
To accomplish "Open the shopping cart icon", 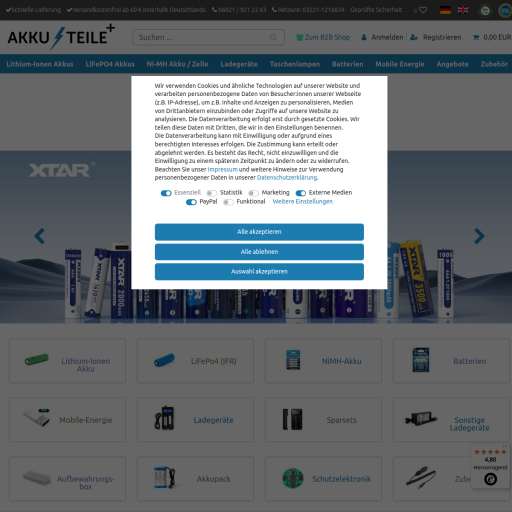I will point(476,37).
